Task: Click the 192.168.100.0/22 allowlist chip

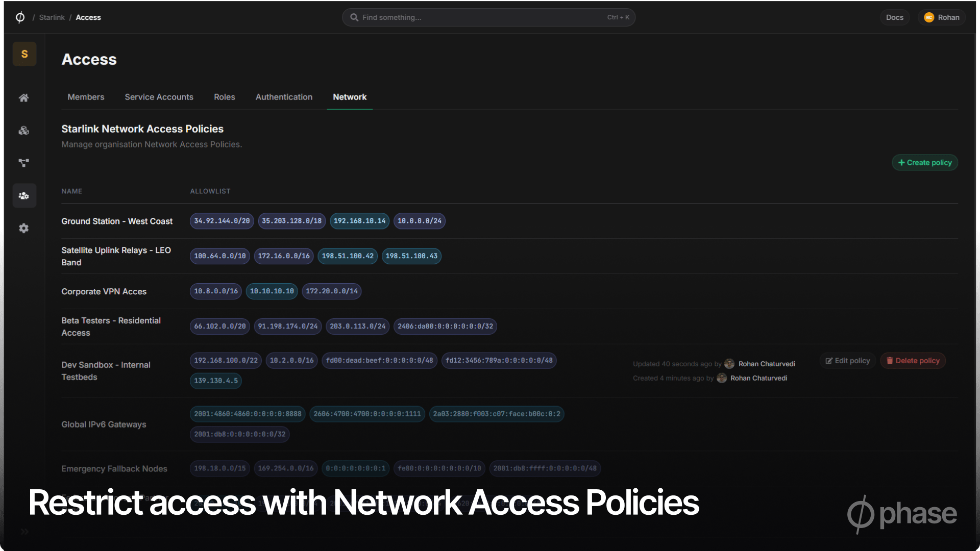Action: (x=226, y=361)
